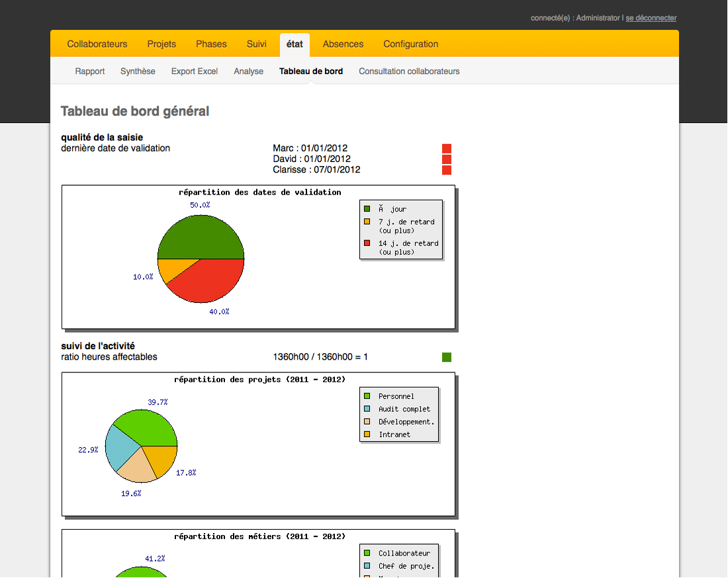The height and width of the screenshot is (578, 728).
Task: Click Audit complet legend color swatch
Action: [x=367, y=409]
